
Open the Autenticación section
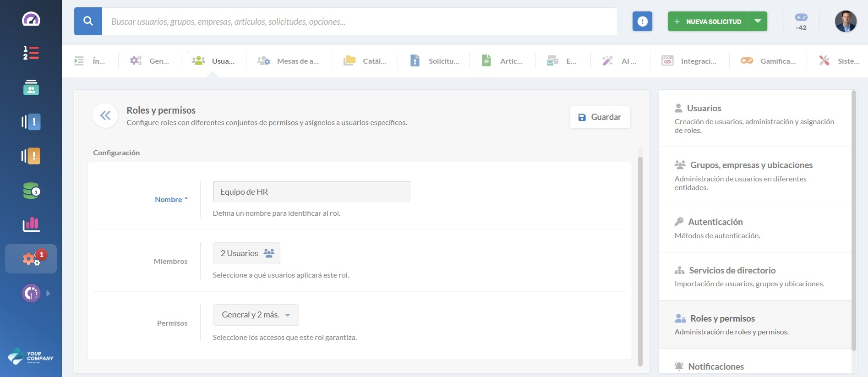coord(755,228)
